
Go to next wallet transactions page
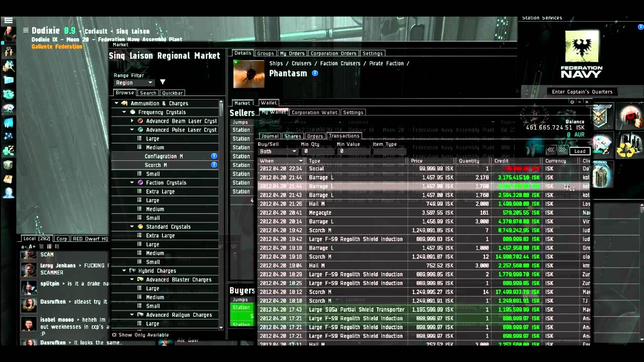(562, 150)
